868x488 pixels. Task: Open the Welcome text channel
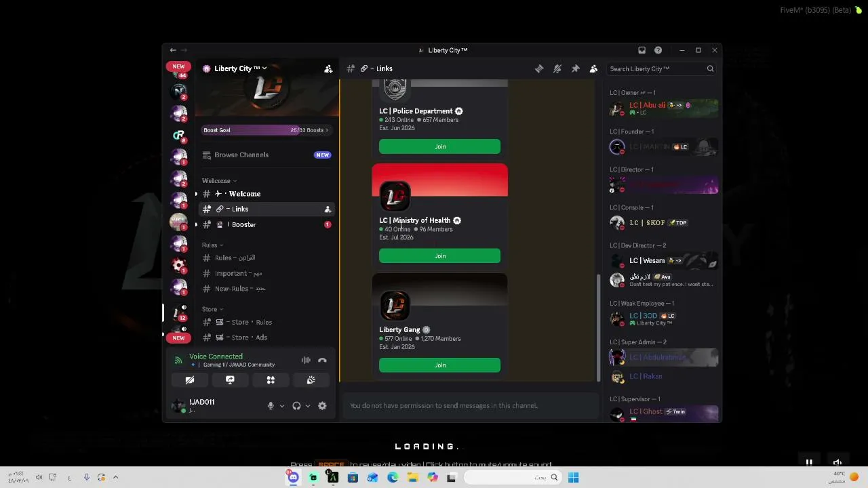266,194
